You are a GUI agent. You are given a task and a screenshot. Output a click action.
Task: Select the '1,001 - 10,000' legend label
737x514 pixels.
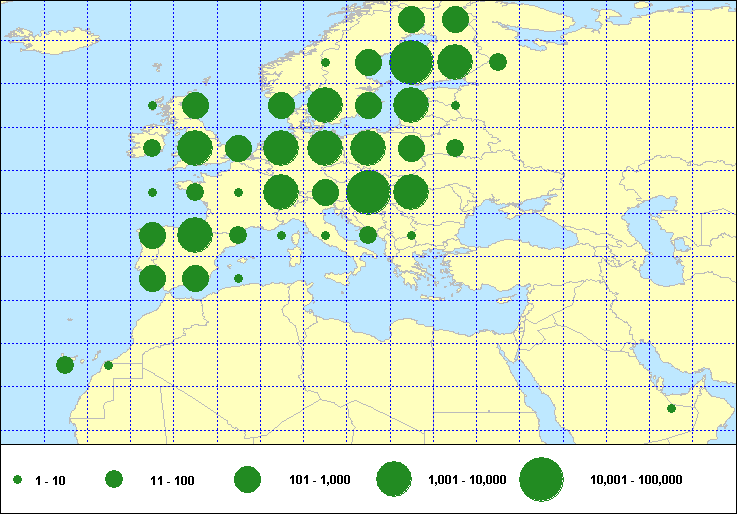(467, 481)
